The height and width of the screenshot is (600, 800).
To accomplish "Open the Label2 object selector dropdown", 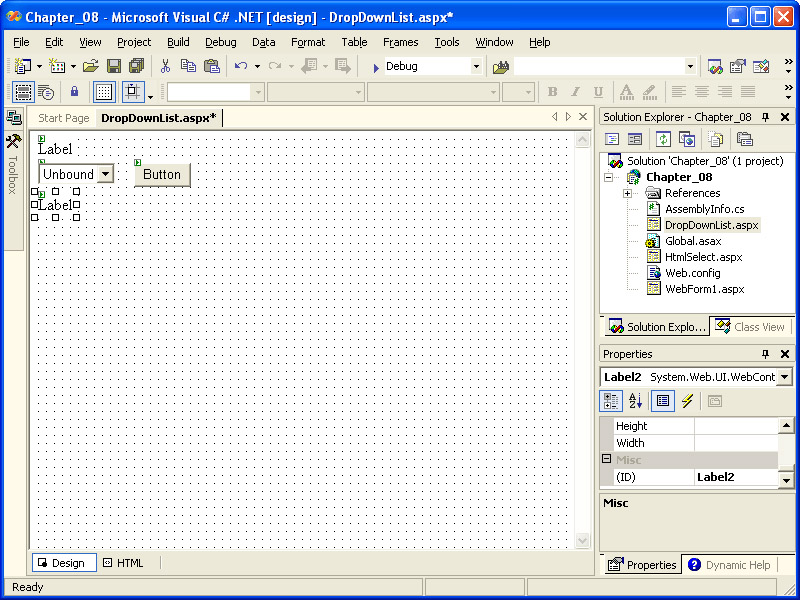I will point(783,377).
